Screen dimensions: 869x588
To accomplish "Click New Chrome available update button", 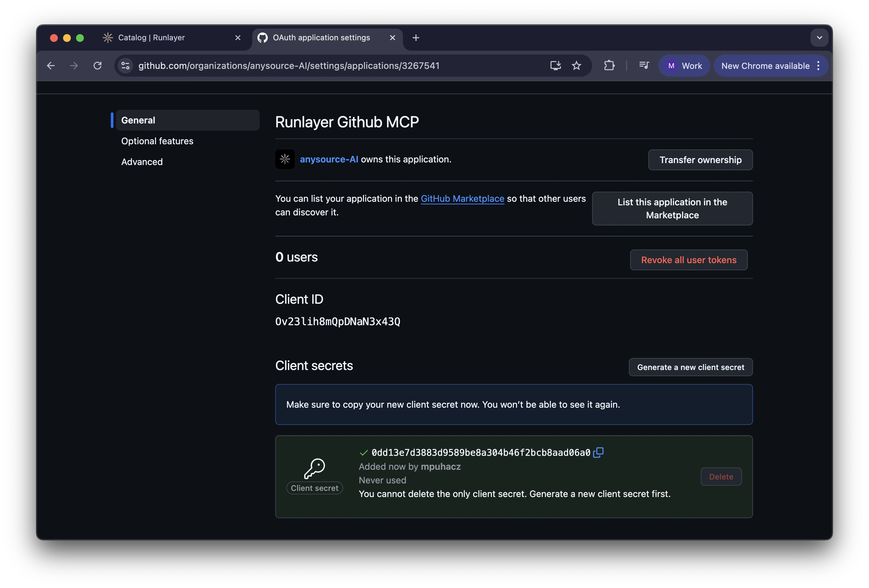I will click(765, 66).
